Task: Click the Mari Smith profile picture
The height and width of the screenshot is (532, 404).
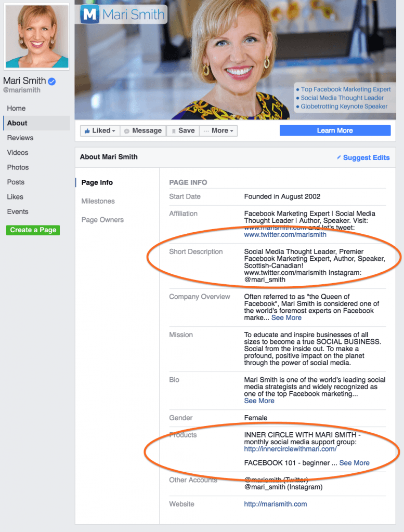Action: click(x=37, y=36)
